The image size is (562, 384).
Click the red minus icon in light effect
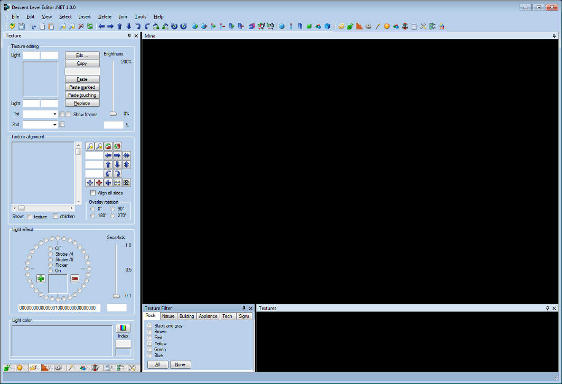pos(75,278)
